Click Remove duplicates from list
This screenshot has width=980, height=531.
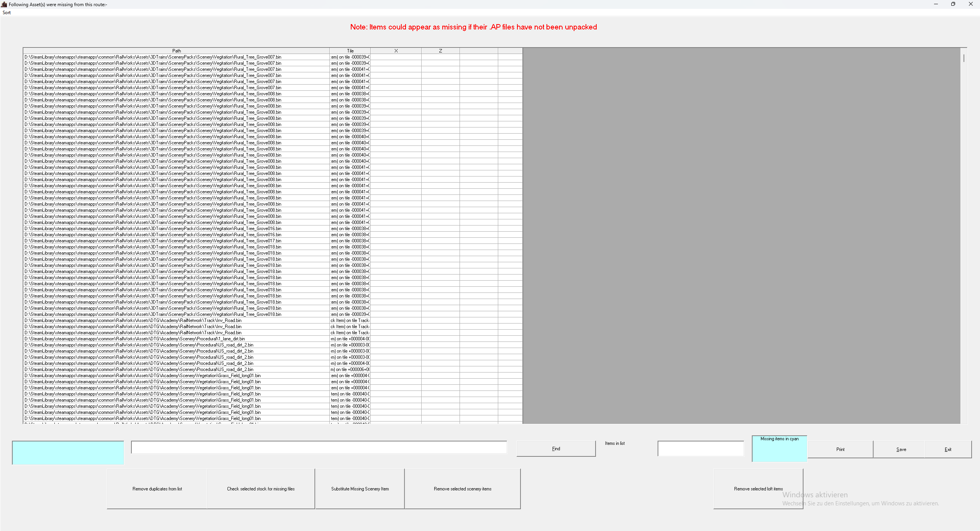[x=157, y=489]
